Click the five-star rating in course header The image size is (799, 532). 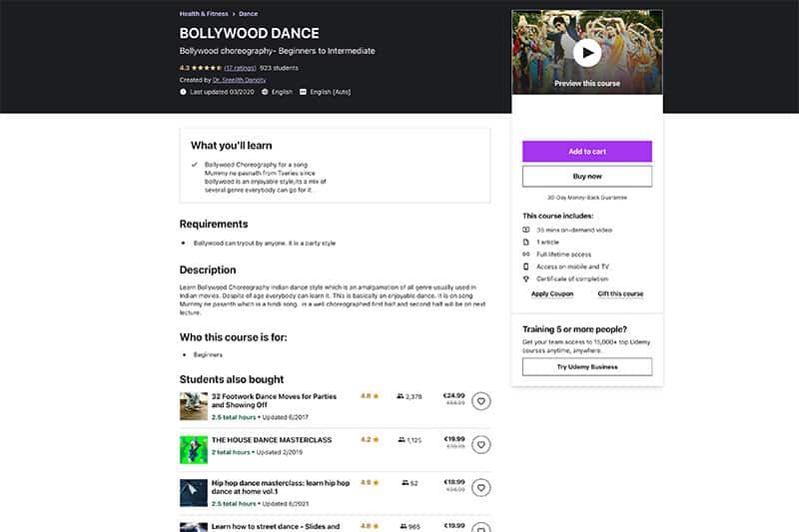pyautogui.click(x=207, y=68)
